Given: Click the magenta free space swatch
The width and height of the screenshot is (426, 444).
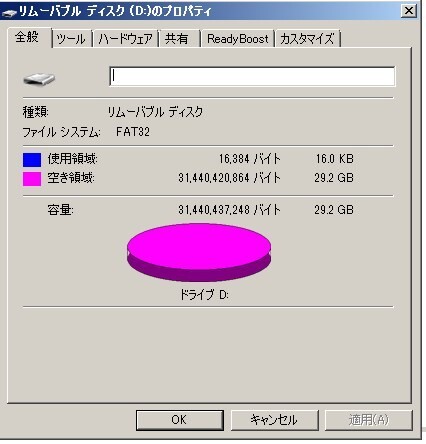Looking at the screenshot, I should click(x=32, y=179).
